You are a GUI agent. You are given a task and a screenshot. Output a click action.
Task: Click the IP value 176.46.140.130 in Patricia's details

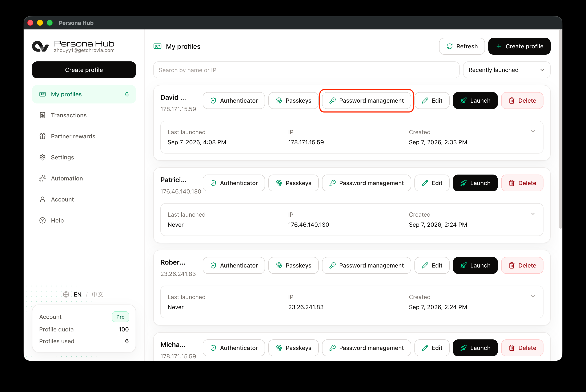pos(309,225)
